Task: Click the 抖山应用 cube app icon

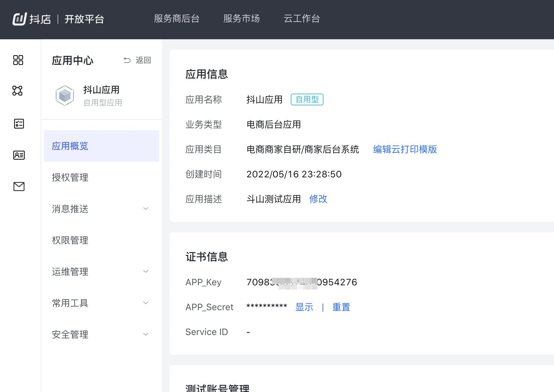Action: [65, 96]
